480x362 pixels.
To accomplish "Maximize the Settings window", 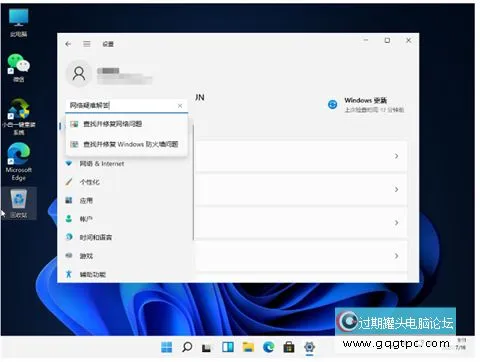I will pyautogui.click(x=387, y=40).
